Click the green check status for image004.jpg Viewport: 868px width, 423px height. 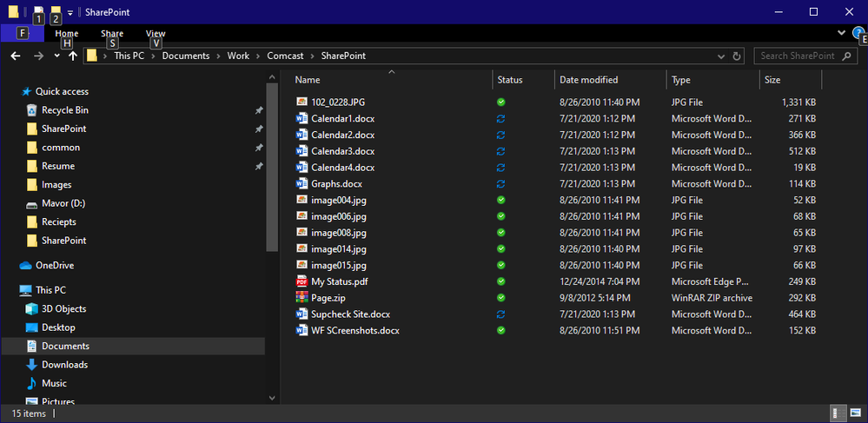click(x=501, y=200)
